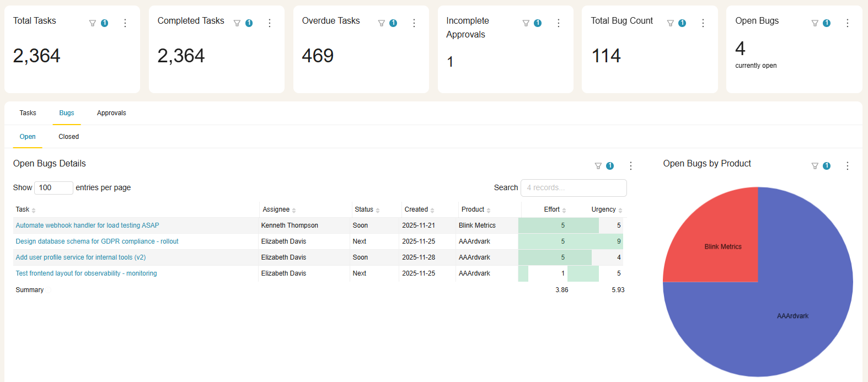This screenshot has height=382, width=868.
Task: Open Open Bugs by Product options menu
Action: 848,166
